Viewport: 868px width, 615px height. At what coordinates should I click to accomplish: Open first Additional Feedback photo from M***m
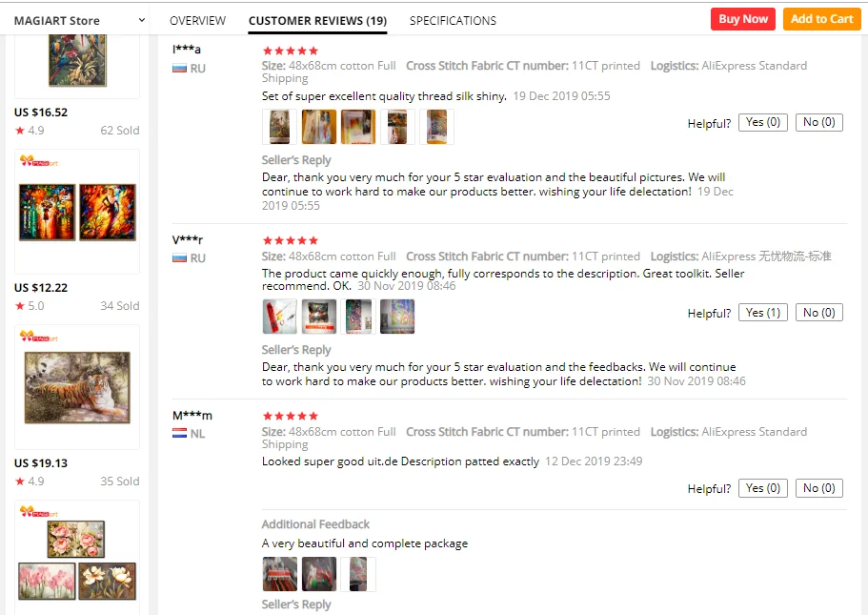point(279,575)
